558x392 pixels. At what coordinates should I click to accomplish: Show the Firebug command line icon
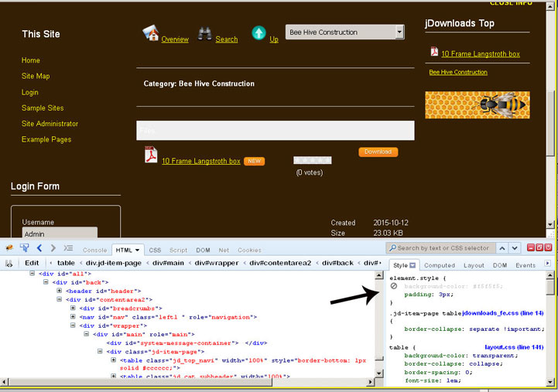(68, 248)
